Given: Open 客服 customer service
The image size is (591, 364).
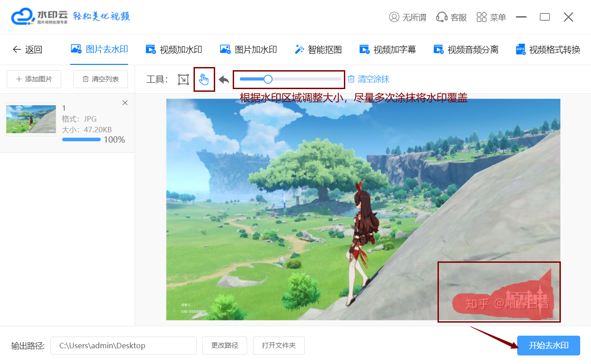Looking at the screenshot, I should (x=451, y=17).
